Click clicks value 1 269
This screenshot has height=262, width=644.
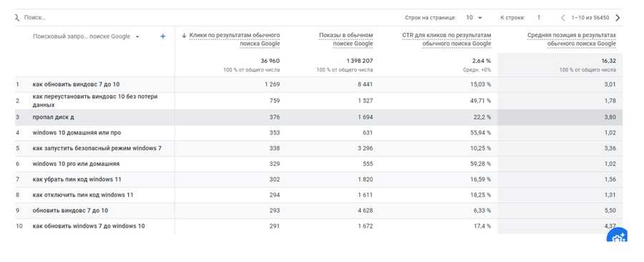coord(273,84)
